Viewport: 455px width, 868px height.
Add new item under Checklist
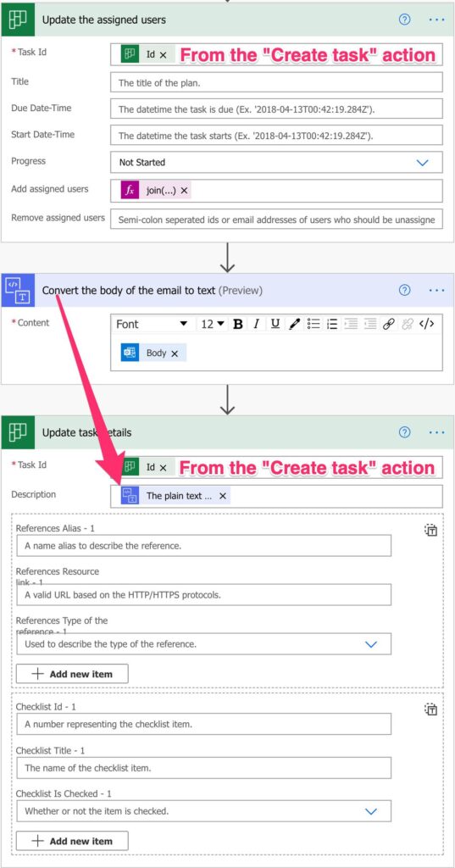72,841
